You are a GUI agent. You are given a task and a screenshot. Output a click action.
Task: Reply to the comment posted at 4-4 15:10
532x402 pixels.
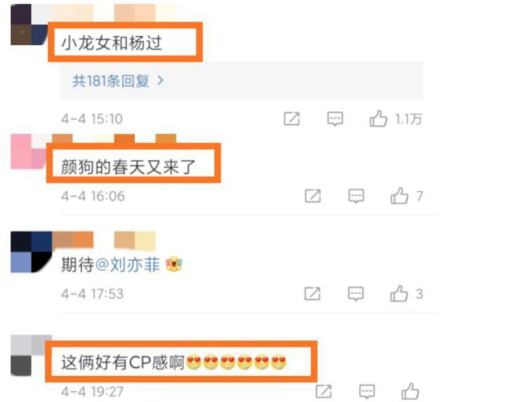coord(335,119)
